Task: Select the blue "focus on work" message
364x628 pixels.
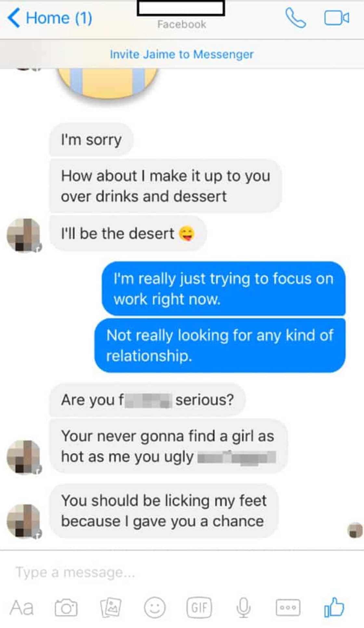Action: pos(224,289)
